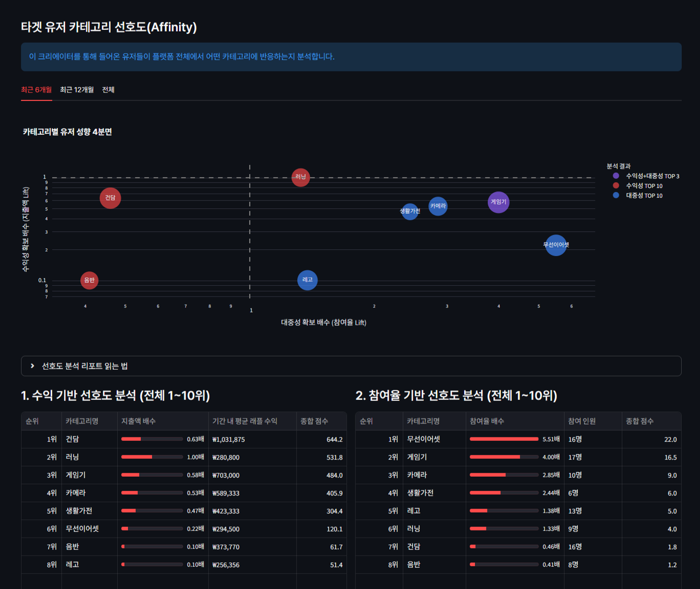Viewport: 700px width, 589px height.
Task: Click the 카메라 bubble on chart
Action: pos(438,206)
